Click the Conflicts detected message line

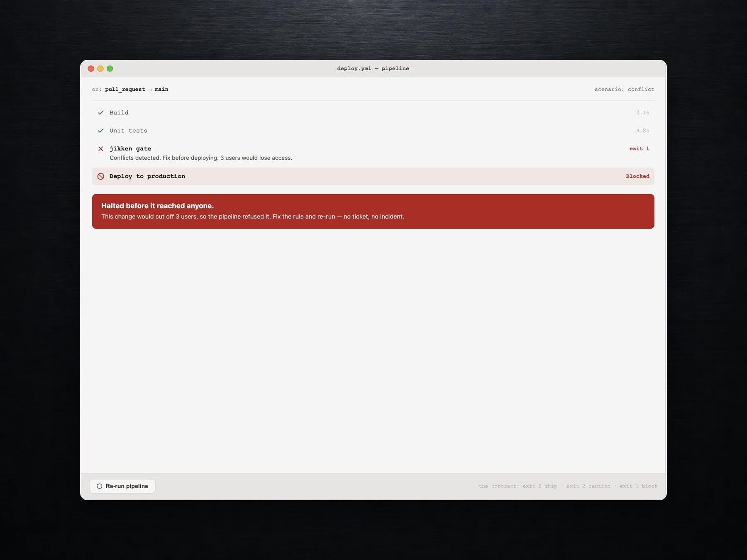click(201, 158)
